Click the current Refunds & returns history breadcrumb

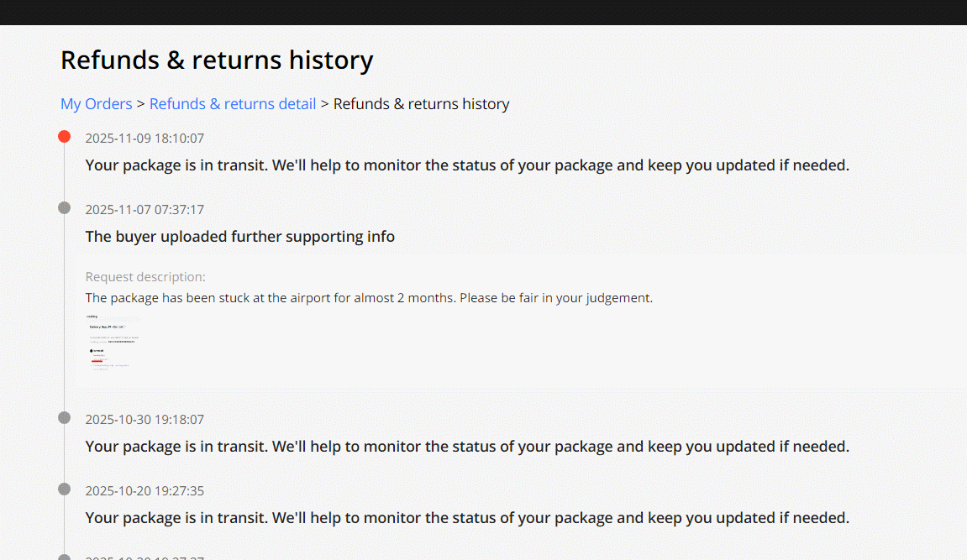(421, 104)
